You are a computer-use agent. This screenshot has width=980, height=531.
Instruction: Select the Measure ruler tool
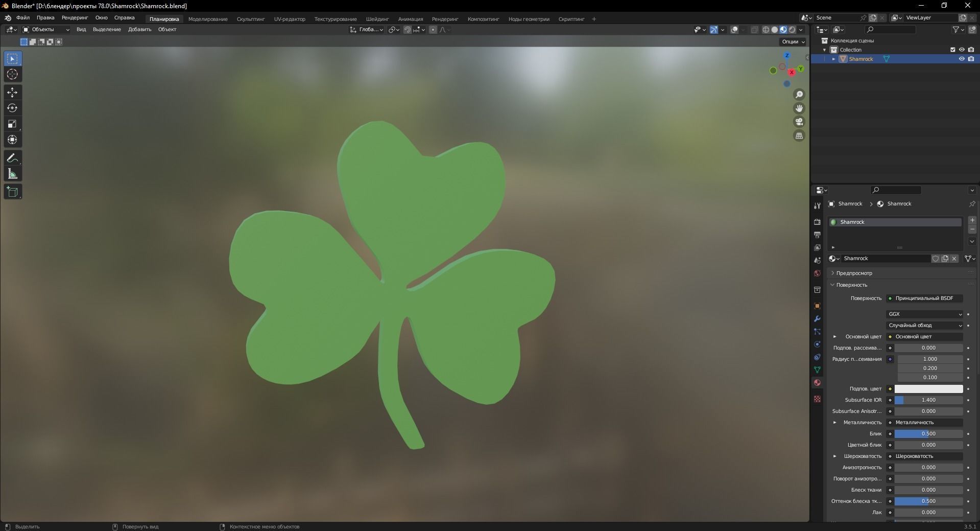[x=12, y=174]
